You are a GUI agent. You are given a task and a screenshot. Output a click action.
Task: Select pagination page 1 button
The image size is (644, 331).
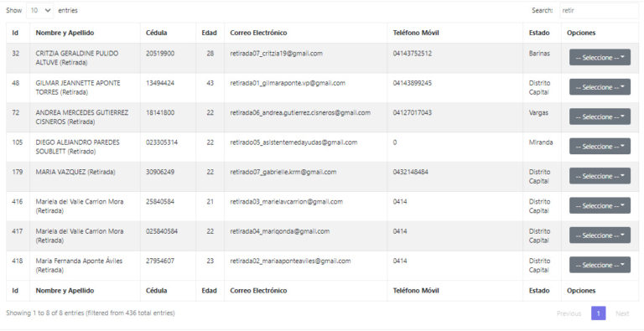click(599, 313)
